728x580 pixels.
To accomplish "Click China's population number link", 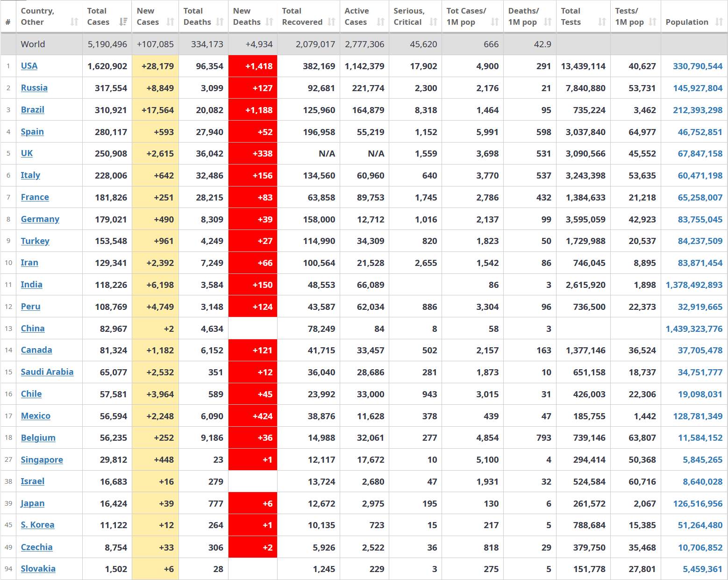I will pos(694,329).
